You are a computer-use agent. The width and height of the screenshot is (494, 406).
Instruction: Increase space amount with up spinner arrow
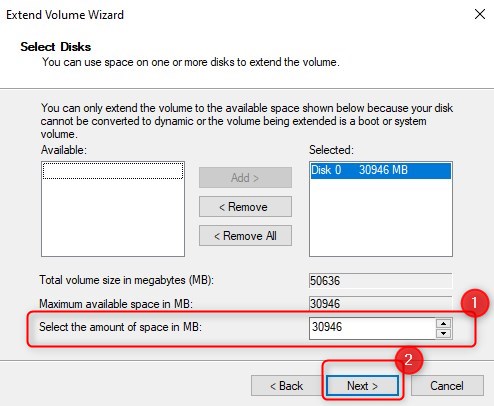[x=444, y=323]
